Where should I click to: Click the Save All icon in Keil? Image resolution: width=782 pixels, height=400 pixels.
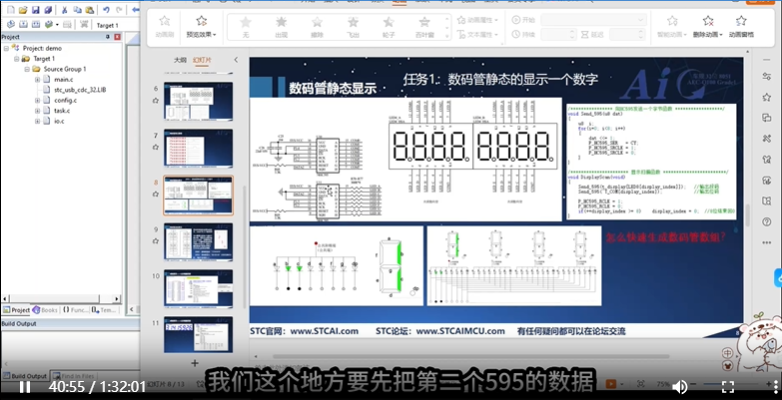click(x=48, y=9)
